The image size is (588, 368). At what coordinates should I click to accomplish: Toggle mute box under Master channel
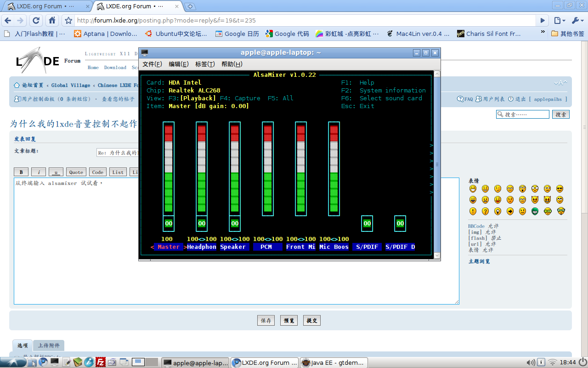[169, 224]
